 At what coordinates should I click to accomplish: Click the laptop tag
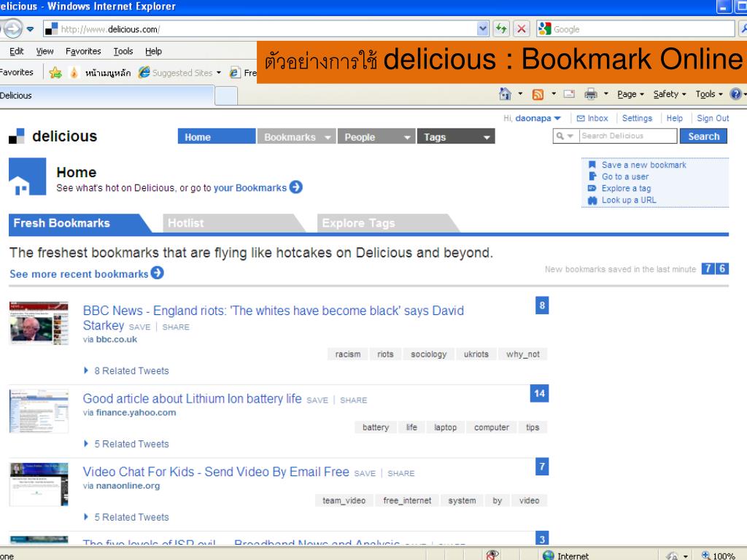446,427
